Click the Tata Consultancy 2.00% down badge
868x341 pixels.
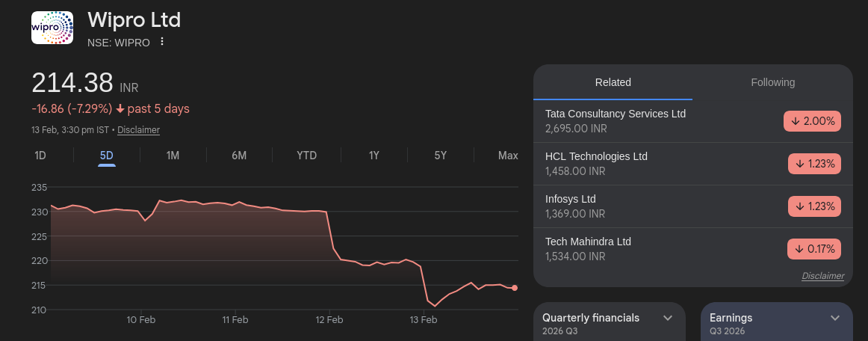812,121
